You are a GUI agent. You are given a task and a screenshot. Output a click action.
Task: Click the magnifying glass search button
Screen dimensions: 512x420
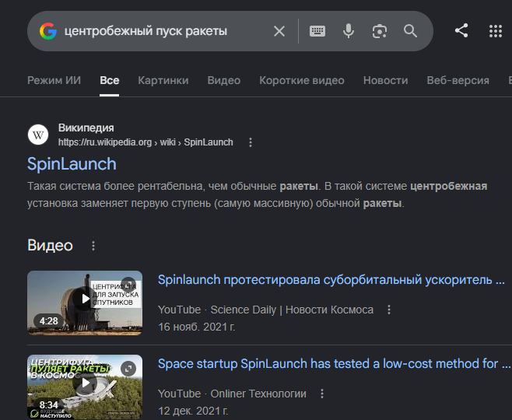410,31
